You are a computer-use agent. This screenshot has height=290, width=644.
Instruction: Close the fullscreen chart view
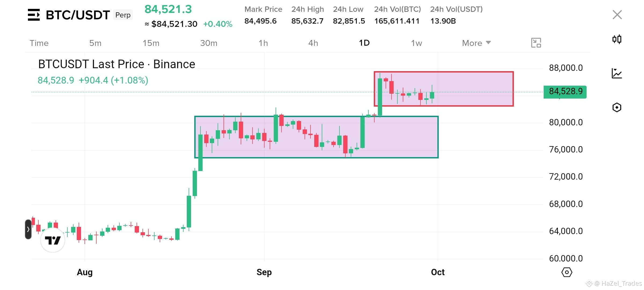tap(617, 15)
